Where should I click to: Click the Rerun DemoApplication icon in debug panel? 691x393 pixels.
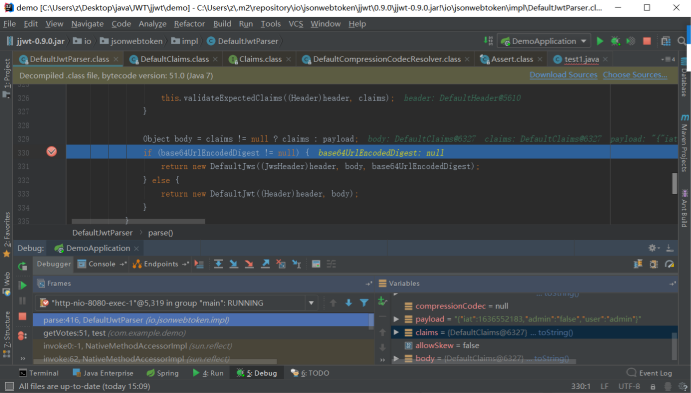[22, 266]
